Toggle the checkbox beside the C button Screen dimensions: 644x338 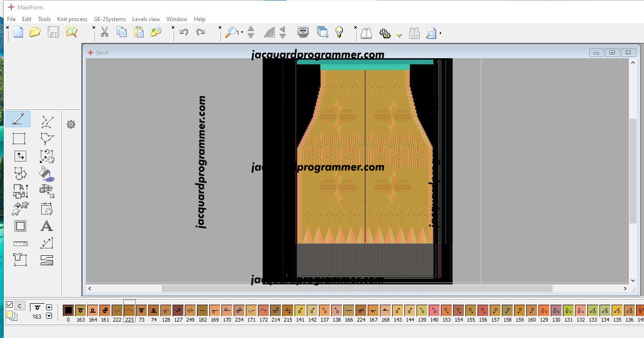pyautogui.click(x=9, y=305)
